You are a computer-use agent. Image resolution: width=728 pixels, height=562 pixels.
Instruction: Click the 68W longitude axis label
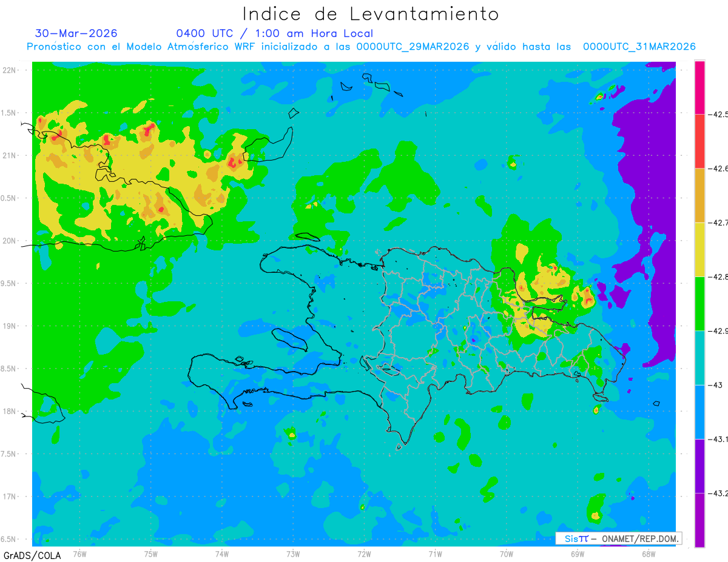649,554
